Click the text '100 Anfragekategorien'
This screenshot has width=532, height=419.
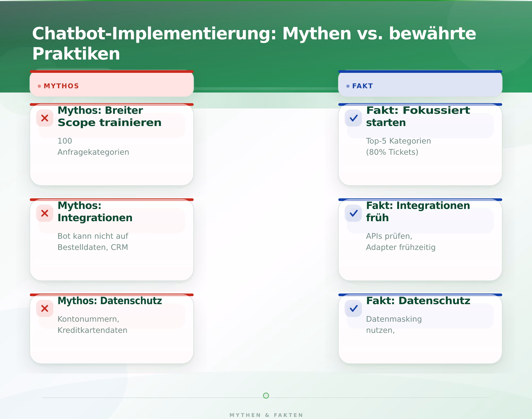tap(93, 146)
